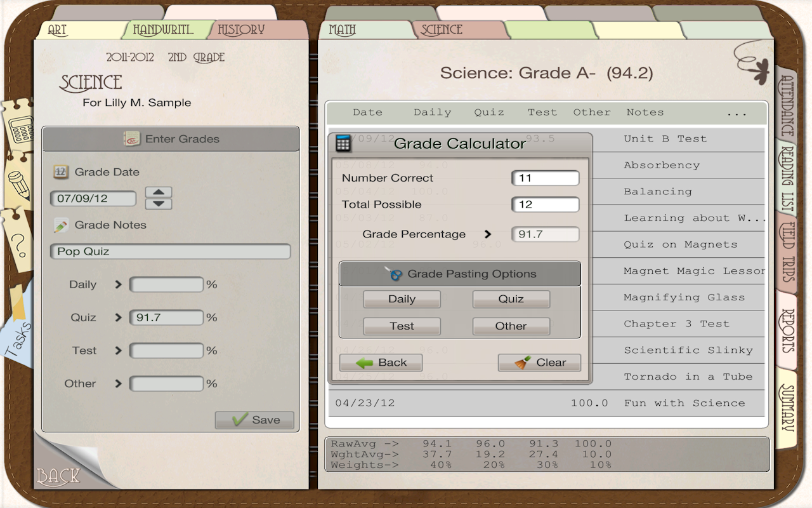Click the Grade Notes field containing Pop Quiz
Image resolution: width=812 pixels, height=508 pixels.
click(170, 251)
